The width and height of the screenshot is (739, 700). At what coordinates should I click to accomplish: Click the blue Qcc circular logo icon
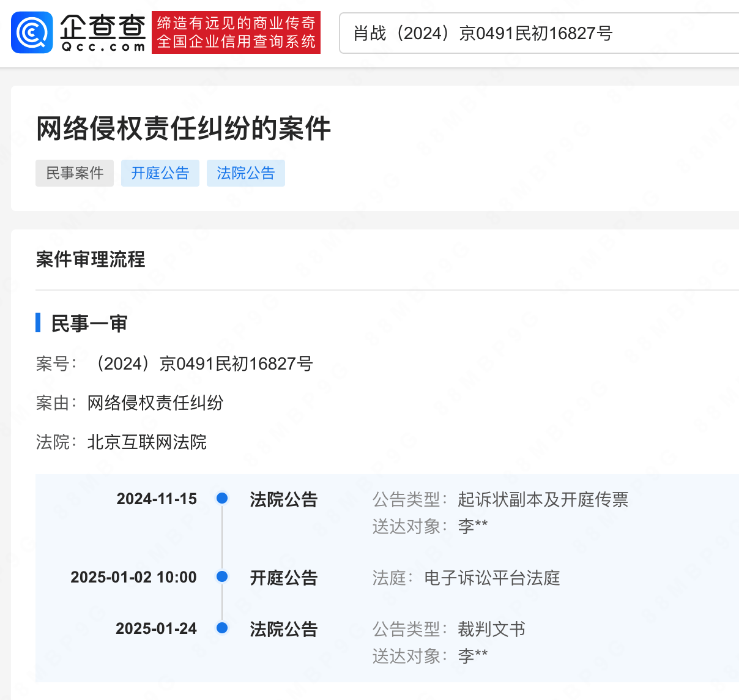32,33
